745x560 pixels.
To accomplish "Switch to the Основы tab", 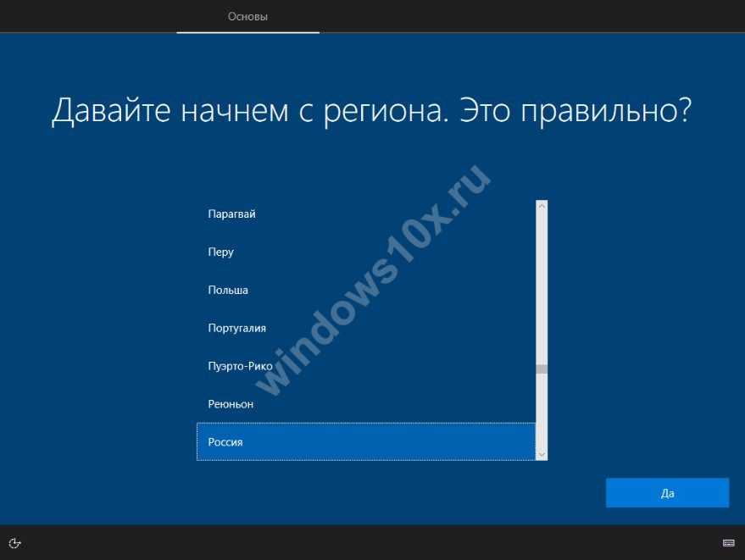I will point(247,17).
